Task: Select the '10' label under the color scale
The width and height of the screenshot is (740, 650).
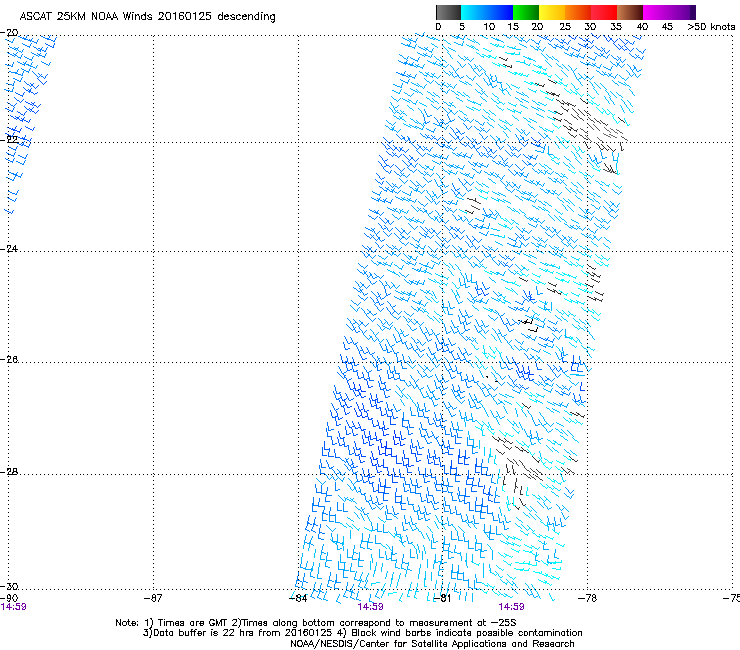Action: click(489, 27)
